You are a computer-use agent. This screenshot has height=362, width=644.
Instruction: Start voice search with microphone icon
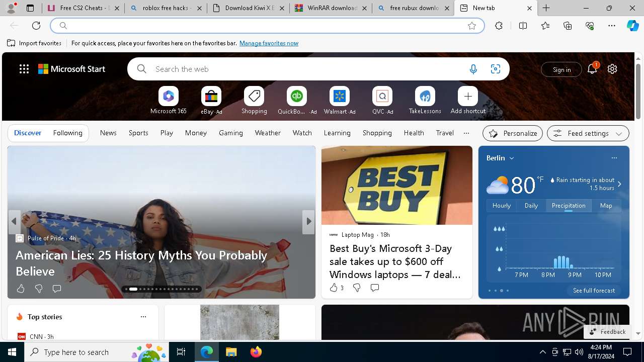[473, 69]
